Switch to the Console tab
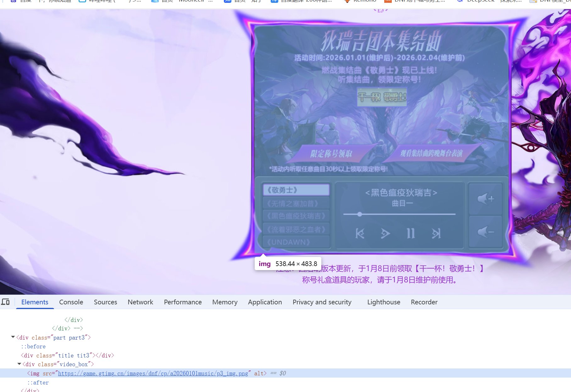The height and width of the screenshot is (392, 571). pos(71,302)
